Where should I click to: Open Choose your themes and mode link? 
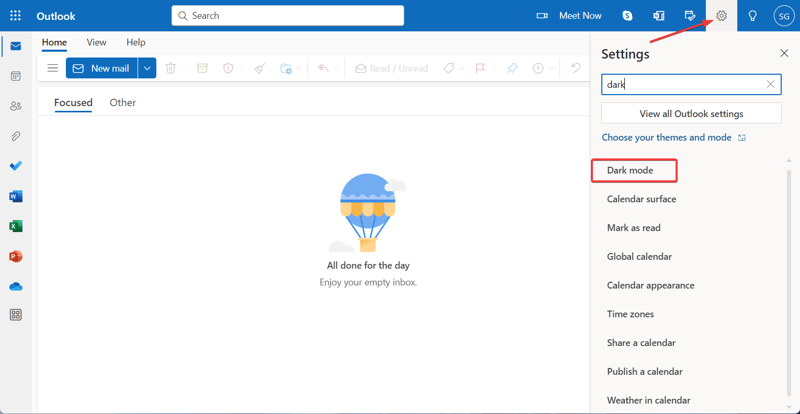tap(666, 137)
